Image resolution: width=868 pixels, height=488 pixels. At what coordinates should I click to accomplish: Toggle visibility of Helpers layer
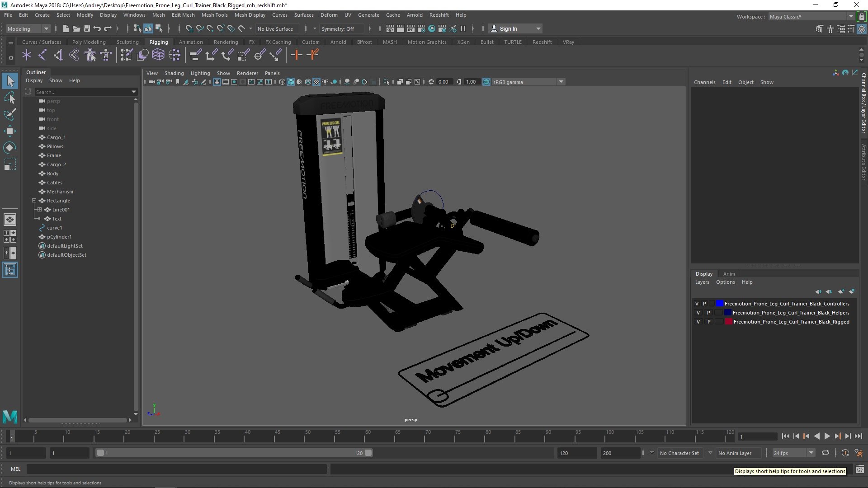(x=698, y=313)
